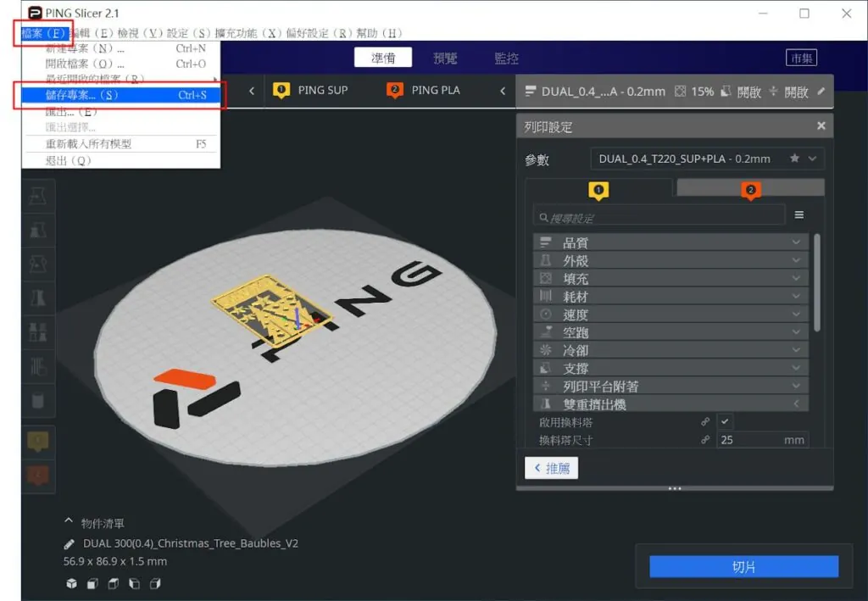Expand the 耗材 settings category
Image resolution: width=868 pixels, height=601 pixels.
[x=670, y=296]
